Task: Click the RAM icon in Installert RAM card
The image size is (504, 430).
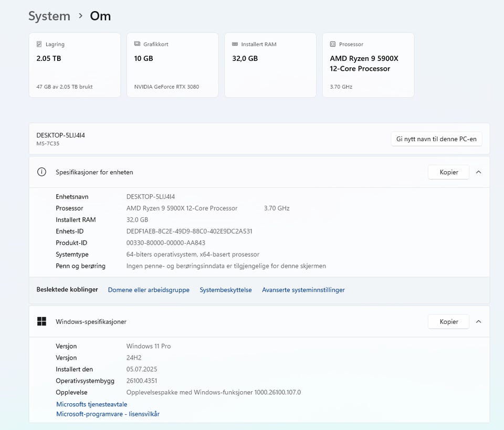Action: [235, 45]
